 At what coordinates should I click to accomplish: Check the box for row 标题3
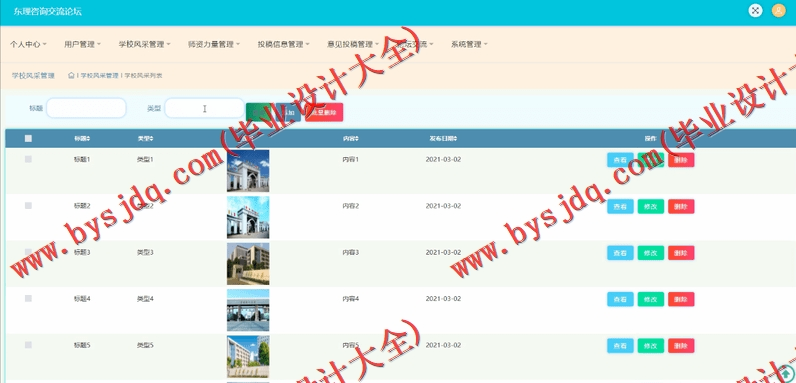click(x=28, y=252)
